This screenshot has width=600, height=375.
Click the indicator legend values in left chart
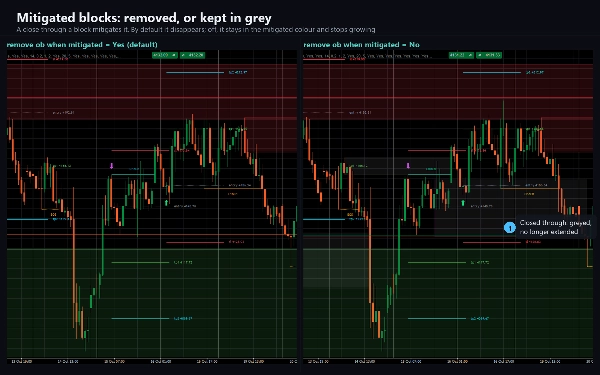pyautogui.click(x=63, y=56)
